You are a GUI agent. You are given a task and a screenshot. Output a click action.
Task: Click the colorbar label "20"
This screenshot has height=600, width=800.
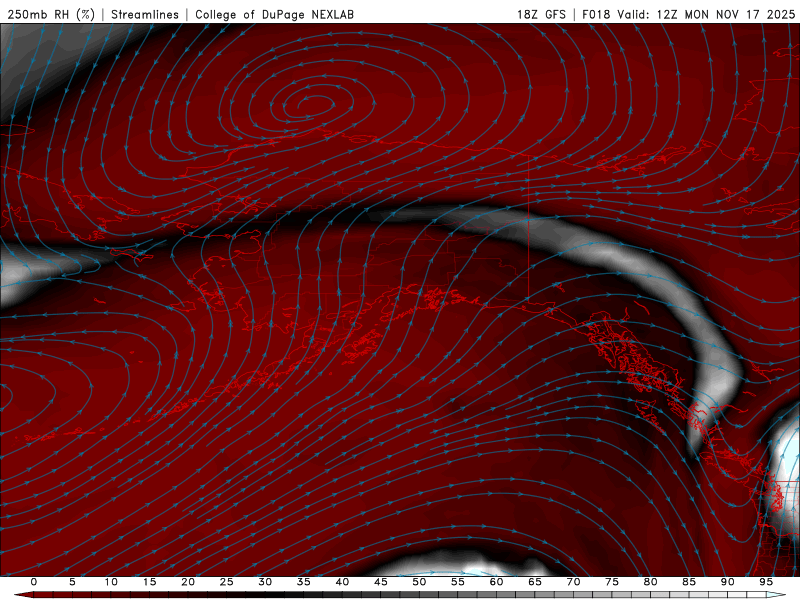(188, 582)
